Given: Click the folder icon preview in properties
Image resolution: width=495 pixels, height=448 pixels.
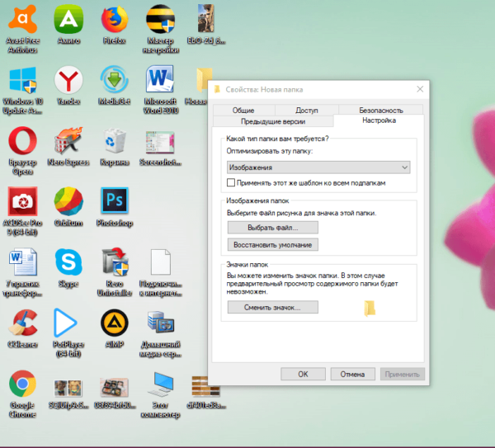Looking at the screenshot, I should coord(370,308).
